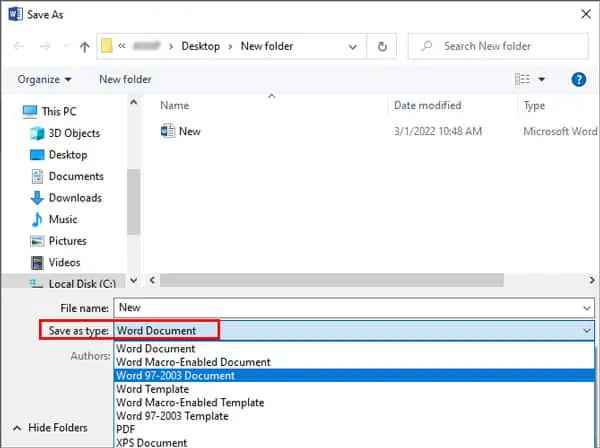Click sidebar scroll up arrow
Image resolution: width=600 pixels, height=448 pixels.
tap(134, 102)
